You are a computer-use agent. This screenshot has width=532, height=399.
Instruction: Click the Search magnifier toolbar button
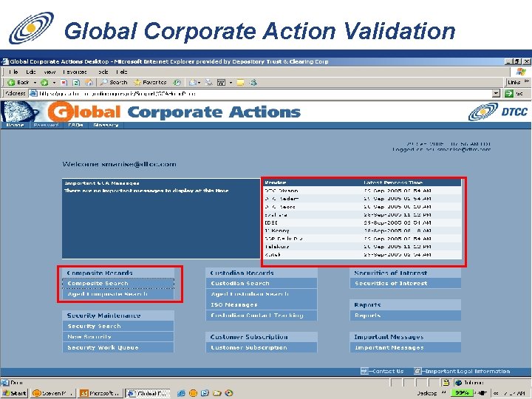(x=114, y=83)
